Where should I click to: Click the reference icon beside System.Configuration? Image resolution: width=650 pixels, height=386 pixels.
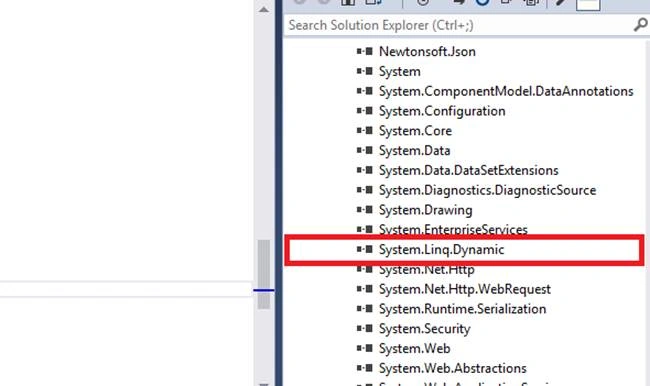[364, 110]
